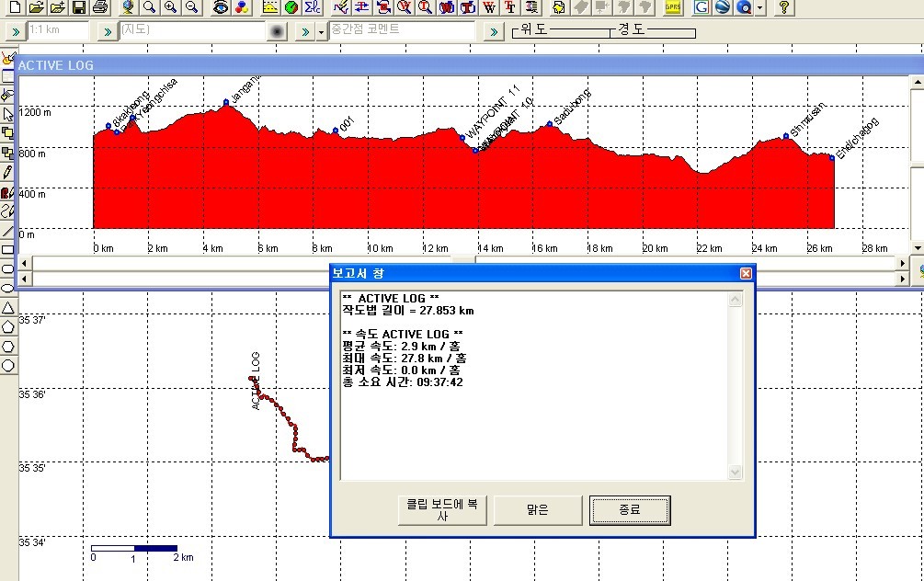Select the rectangle shape tool

click(x=7, y=250)
